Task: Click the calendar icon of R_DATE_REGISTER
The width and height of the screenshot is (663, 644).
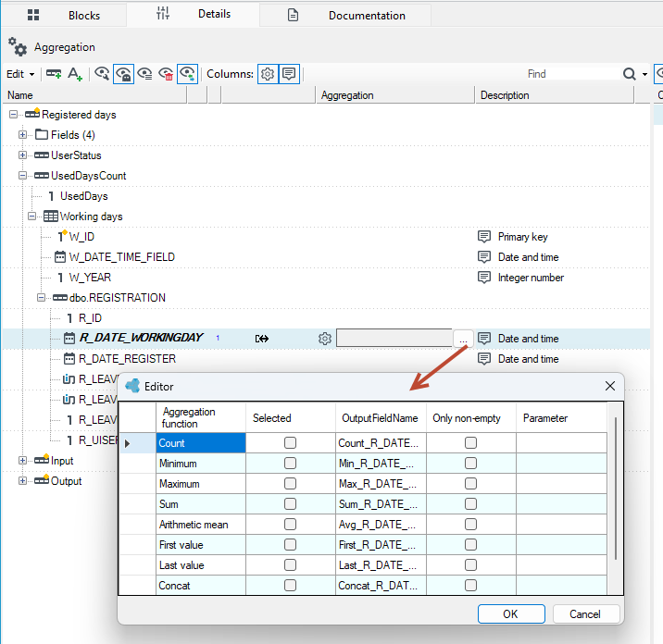Action: point(69,359)
